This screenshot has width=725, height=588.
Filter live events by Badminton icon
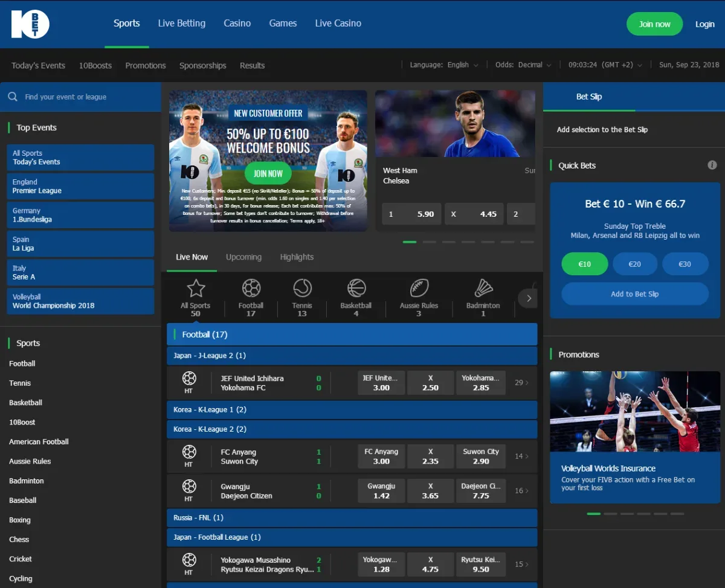point(483,288)
